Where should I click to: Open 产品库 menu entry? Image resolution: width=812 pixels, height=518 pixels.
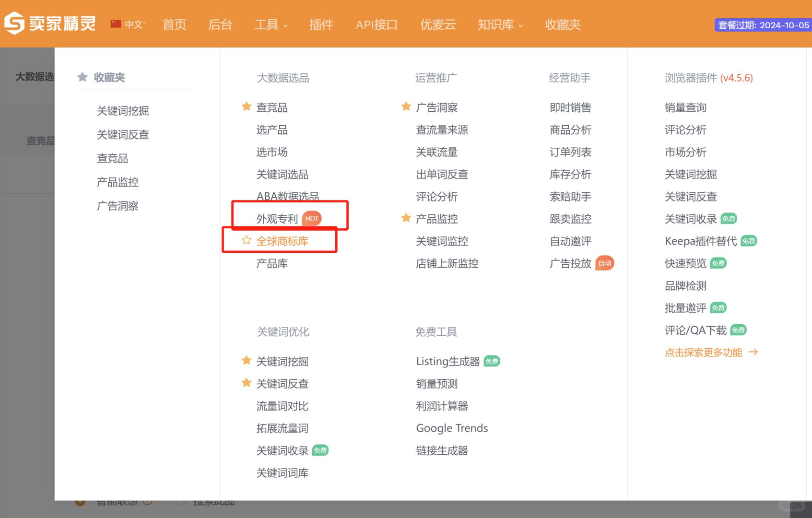click(x=272, y=263)
